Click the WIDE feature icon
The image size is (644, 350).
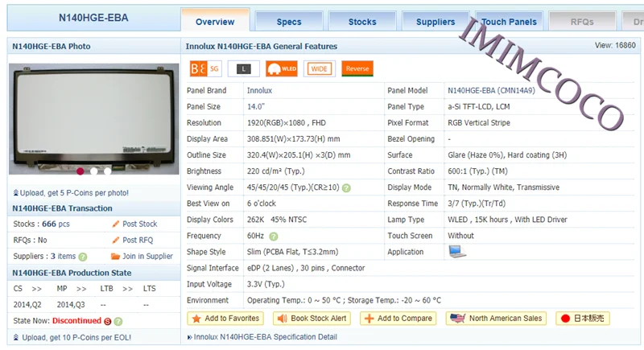tap(319, 68)
